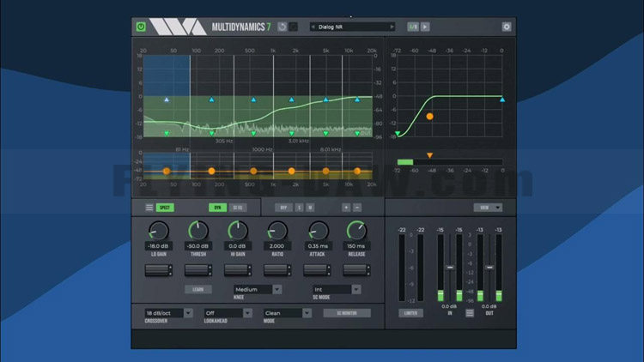Screen dimensions: 644x362
Task: Click the blue triangle at transfer curve right edge
Action: point(502,100)
